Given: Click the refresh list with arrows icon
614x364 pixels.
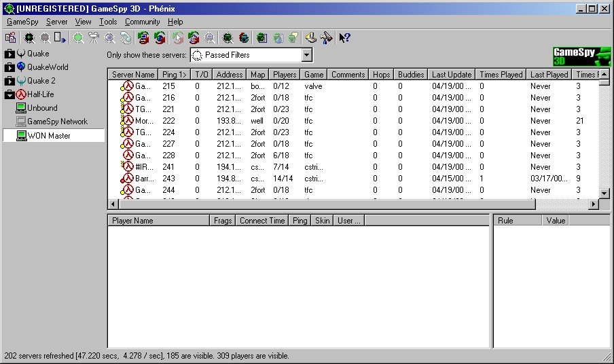Looking at the screenshot, I should 194,38.
